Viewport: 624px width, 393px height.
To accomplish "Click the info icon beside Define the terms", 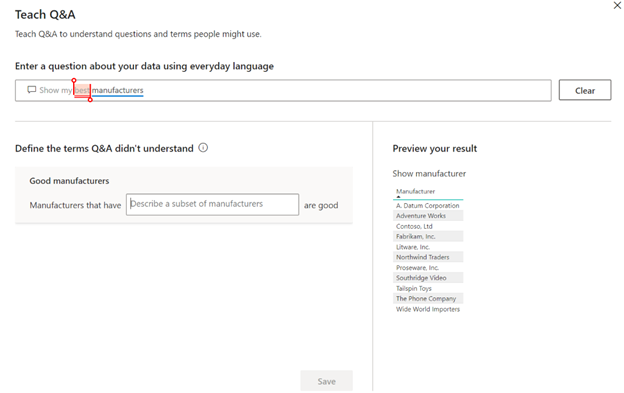I will [203, 148].
